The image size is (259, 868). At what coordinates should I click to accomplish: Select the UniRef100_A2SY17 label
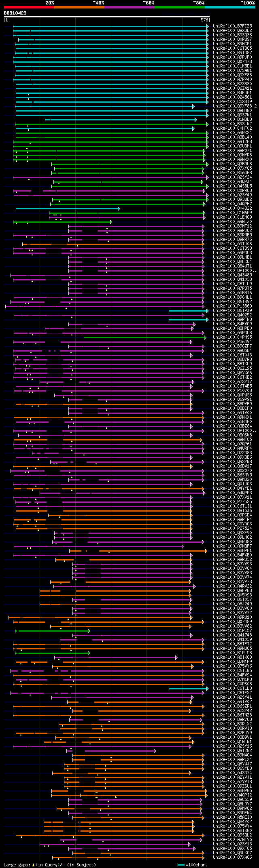tap(232, 381)
